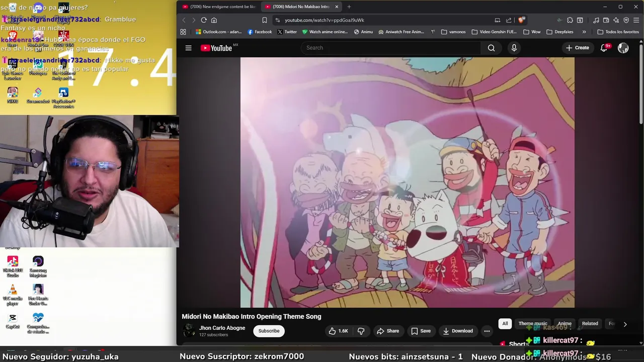Open the Wow bookmarks folder

tap(532, 32)
